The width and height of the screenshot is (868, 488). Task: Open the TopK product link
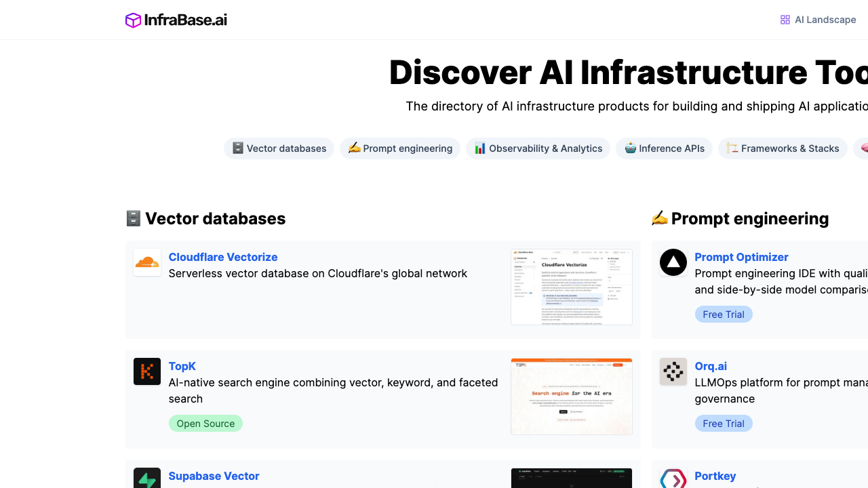click(x=182, y=366)
